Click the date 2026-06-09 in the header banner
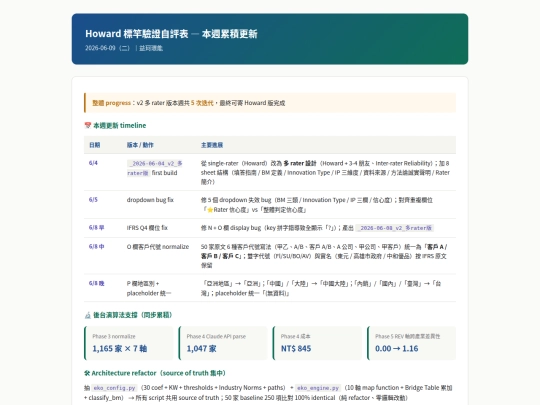540x405 pixels. click(x=100, y=48)
